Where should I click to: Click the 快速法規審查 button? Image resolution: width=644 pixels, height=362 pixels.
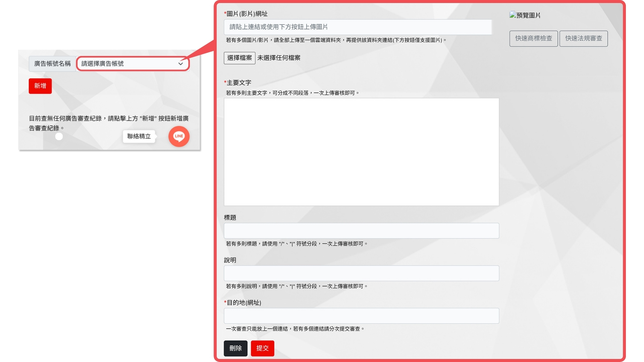click(583, 39)
